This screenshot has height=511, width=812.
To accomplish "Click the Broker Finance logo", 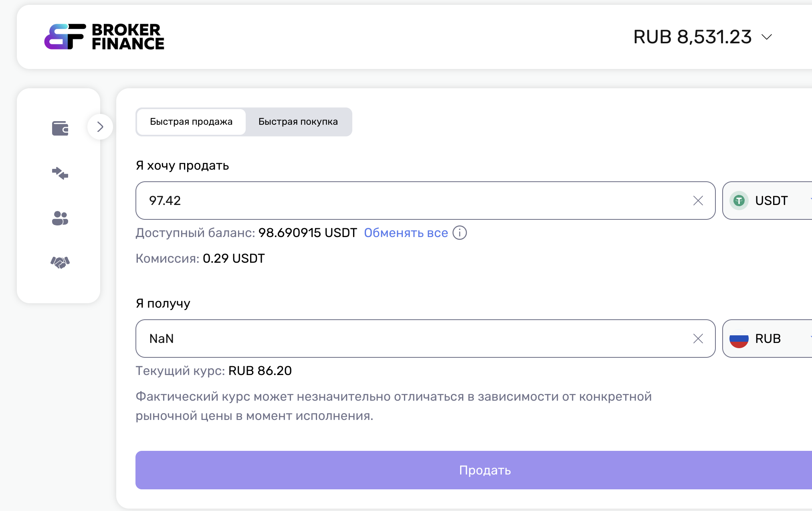I will [104, 36].
